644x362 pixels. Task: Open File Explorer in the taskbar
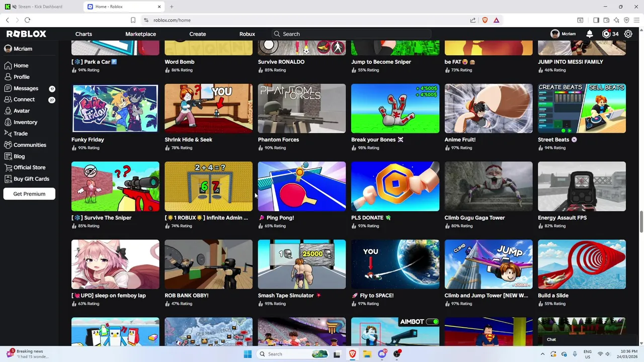(x=367, y=354)
